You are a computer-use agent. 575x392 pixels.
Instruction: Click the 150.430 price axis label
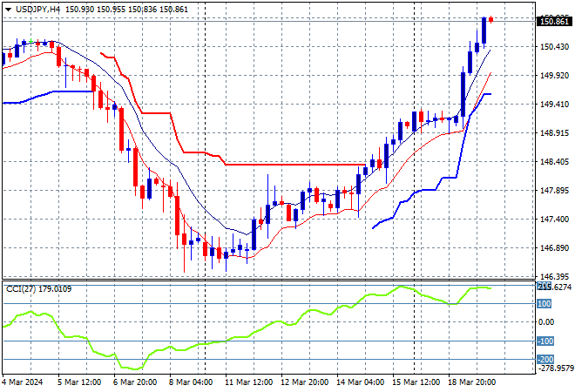[x=553, y=47]
